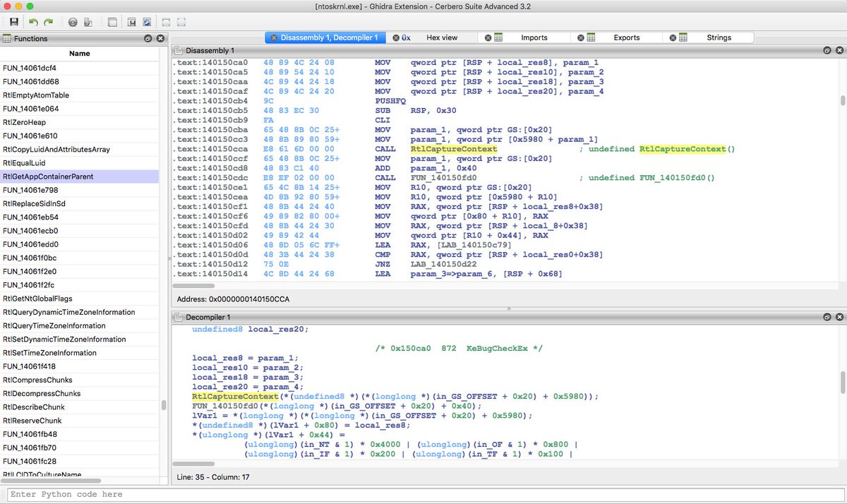This screenshot has width=847, height=504.
Task: Click the Functions list vertical scrollbar
Action: [164, 268]
